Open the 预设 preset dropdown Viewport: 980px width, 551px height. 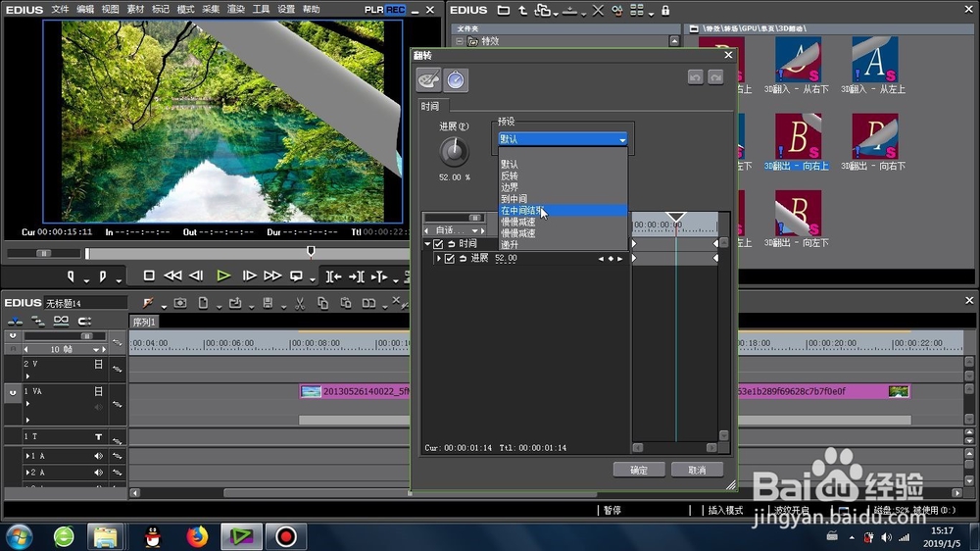point(563,139)
